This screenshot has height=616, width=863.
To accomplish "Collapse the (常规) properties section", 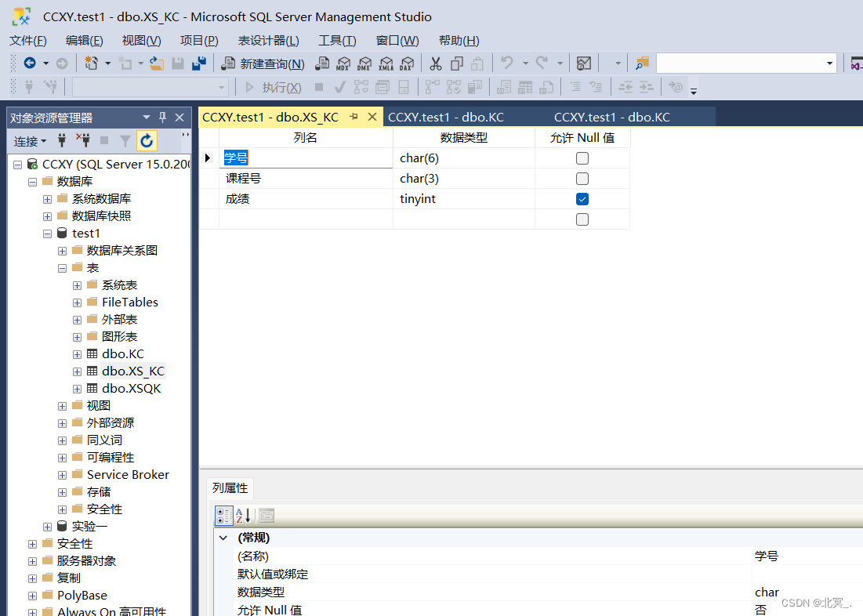I will [x=223, y=538].
